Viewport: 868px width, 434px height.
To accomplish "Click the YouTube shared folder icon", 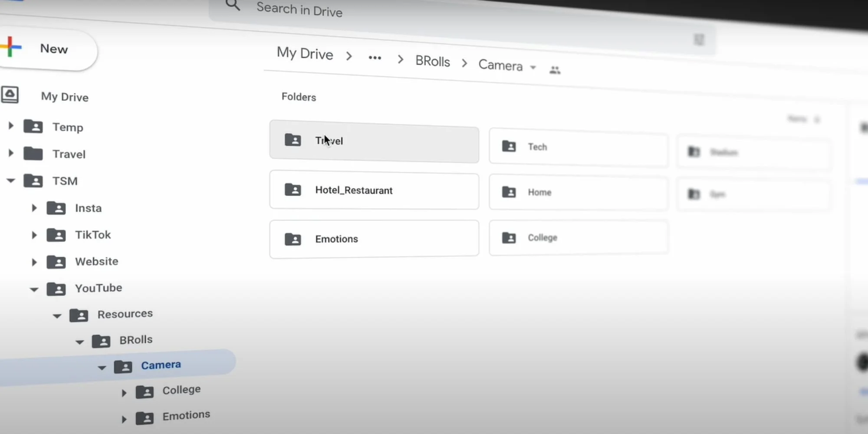I will 56,289.
